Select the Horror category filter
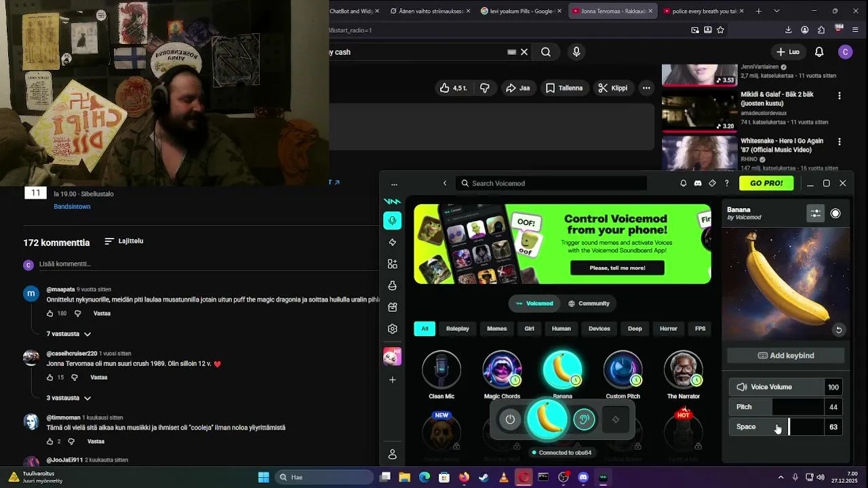Screen dimensions: 868x488 [x=669, y=329]
